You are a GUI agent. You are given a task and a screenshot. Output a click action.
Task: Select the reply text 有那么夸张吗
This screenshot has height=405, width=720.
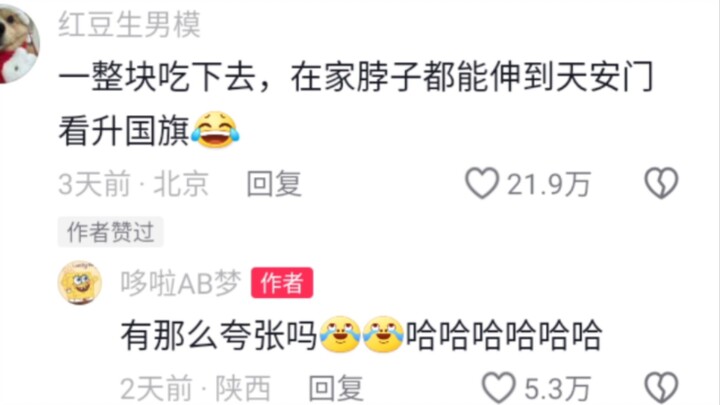(219, 335)
